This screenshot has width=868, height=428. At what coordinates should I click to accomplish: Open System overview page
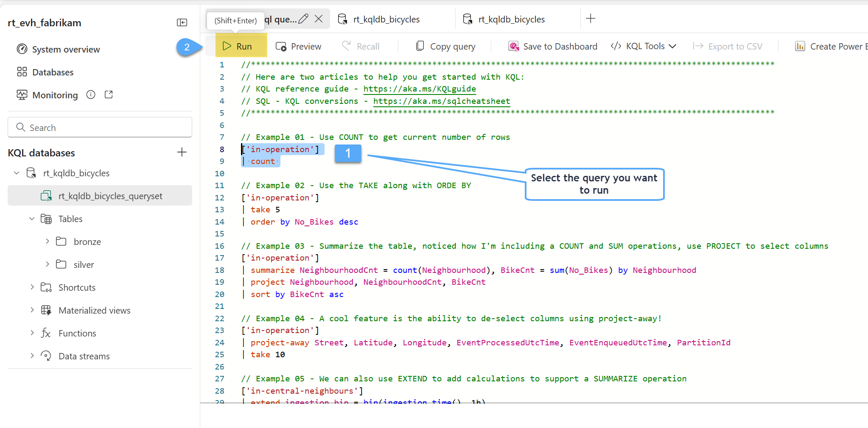pos(66,49)
